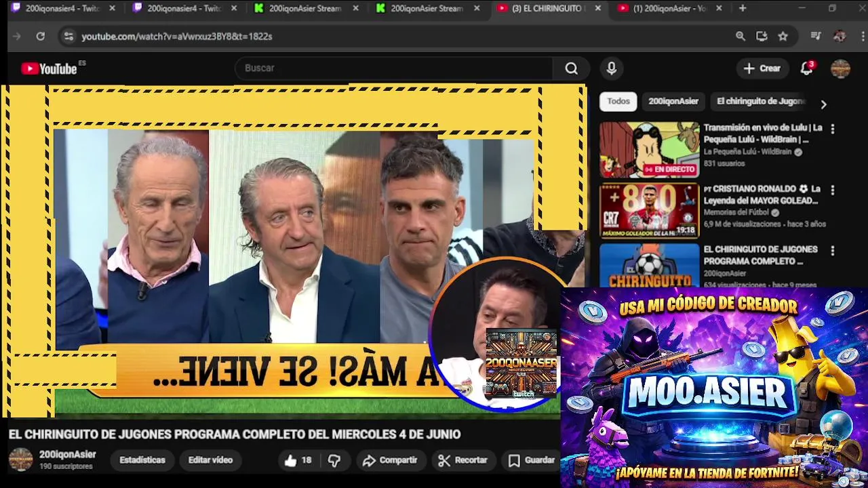Open the 200iqonAsier channel avatar
Image resolution: width=868 pixels, height=488 pixels.
click(20, 460)
